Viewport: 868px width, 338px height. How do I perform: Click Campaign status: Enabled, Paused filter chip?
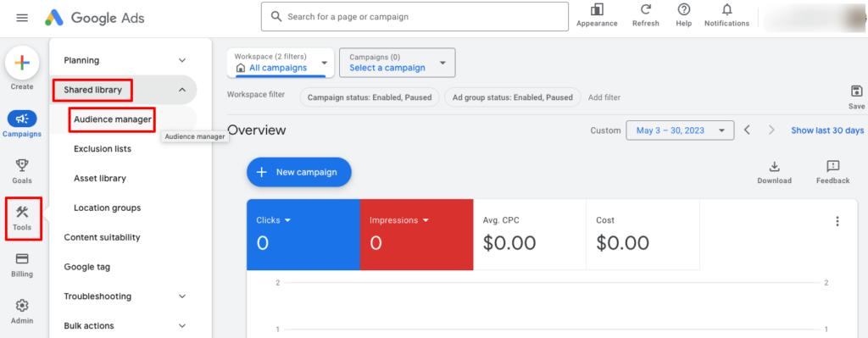tap(370, 97)
